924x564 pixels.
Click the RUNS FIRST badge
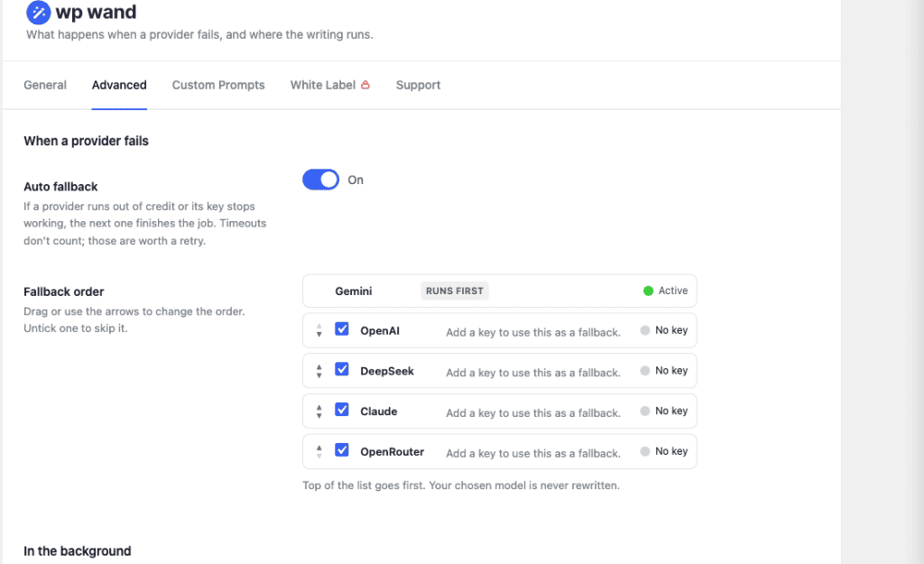[x=455, y=291]
